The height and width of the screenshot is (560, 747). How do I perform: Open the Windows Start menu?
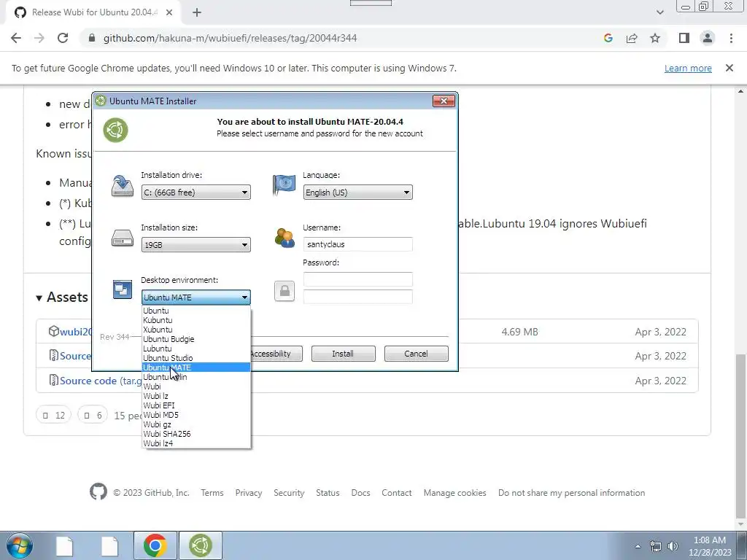20,545
